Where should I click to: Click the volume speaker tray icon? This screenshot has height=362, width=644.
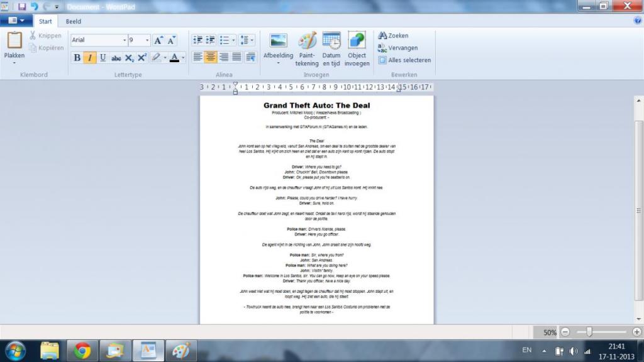click(574, 351)
